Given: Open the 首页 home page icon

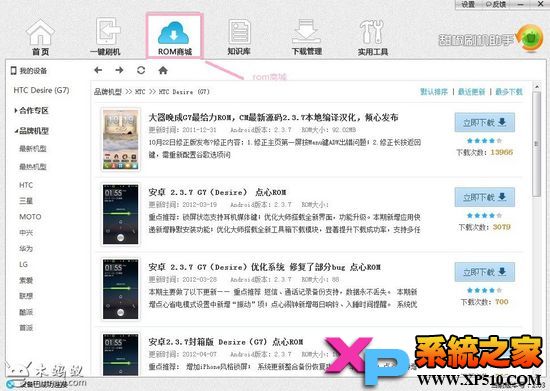Looking at the screenshot, I should coord(40,38).
